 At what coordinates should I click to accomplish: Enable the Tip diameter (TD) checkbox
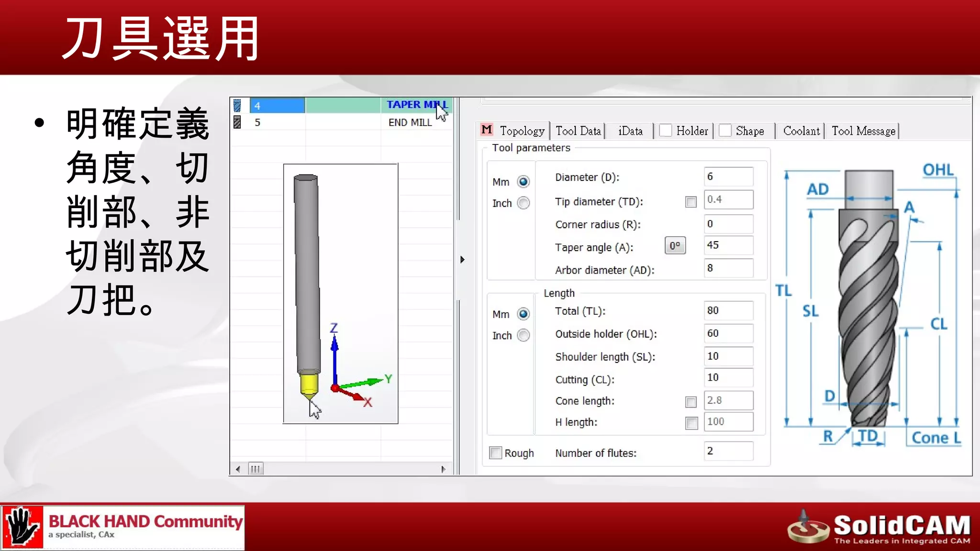point(690,202)
